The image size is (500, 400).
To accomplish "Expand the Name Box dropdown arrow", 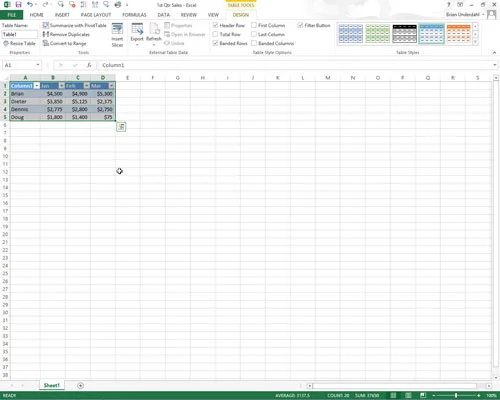I will pos(38,65).
